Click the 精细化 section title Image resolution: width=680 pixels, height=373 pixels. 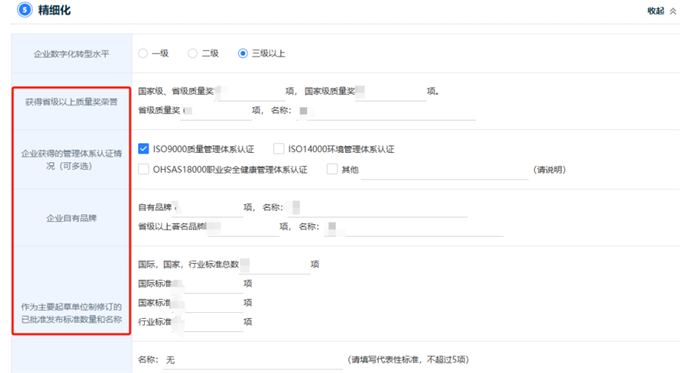point(54,10)
